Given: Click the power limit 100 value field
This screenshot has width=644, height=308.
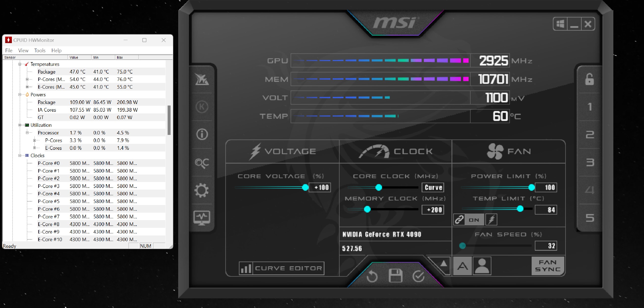Looking at the screenshot, I should coord(546,187).
